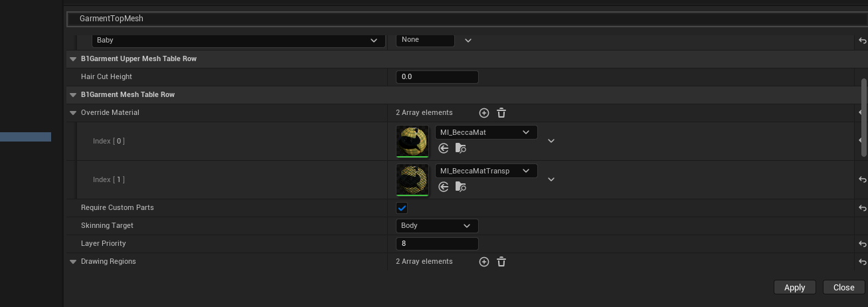Use selected asset for MI_BeccaMatTransp slot
The height and width of the screenshot is (307, 868).
444,187
